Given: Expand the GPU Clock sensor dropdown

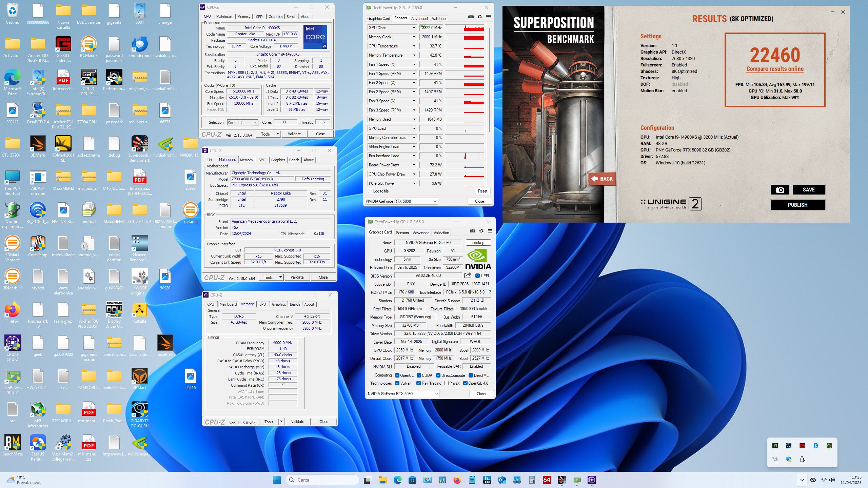Looking at the screenshot, I should pyautogui.click(x=414, y=28).
